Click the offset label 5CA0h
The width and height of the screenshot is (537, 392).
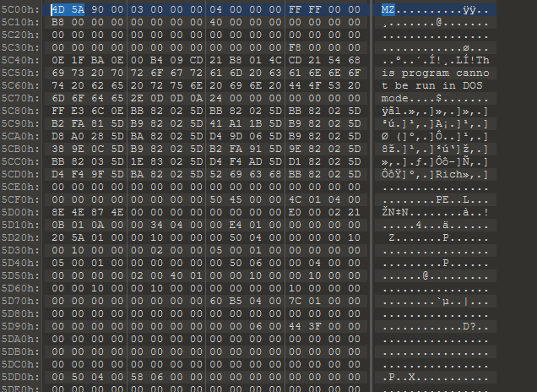20,136
